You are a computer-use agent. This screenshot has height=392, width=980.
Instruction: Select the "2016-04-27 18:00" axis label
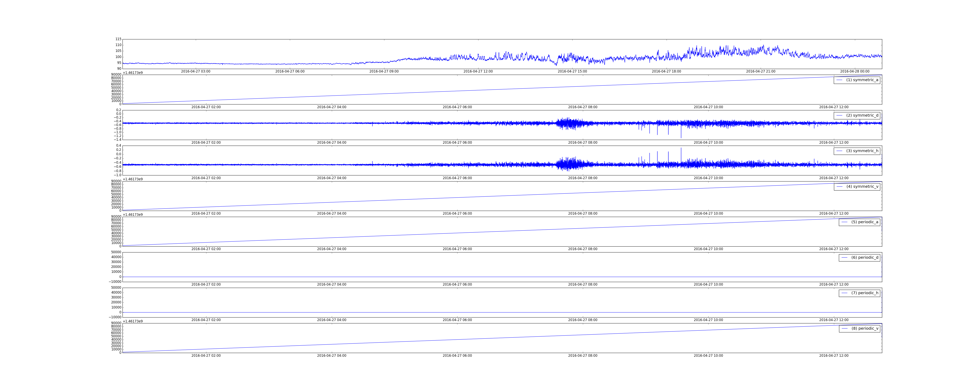[x=667, y=72]
